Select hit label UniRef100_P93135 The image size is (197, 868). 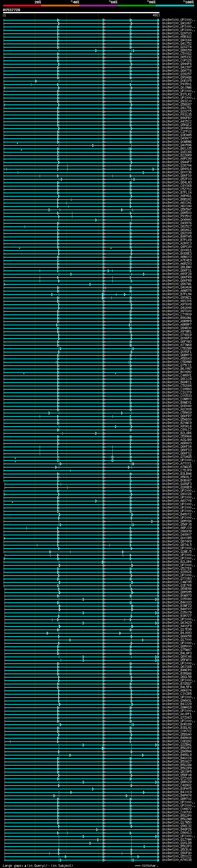[x=177, y=115]
